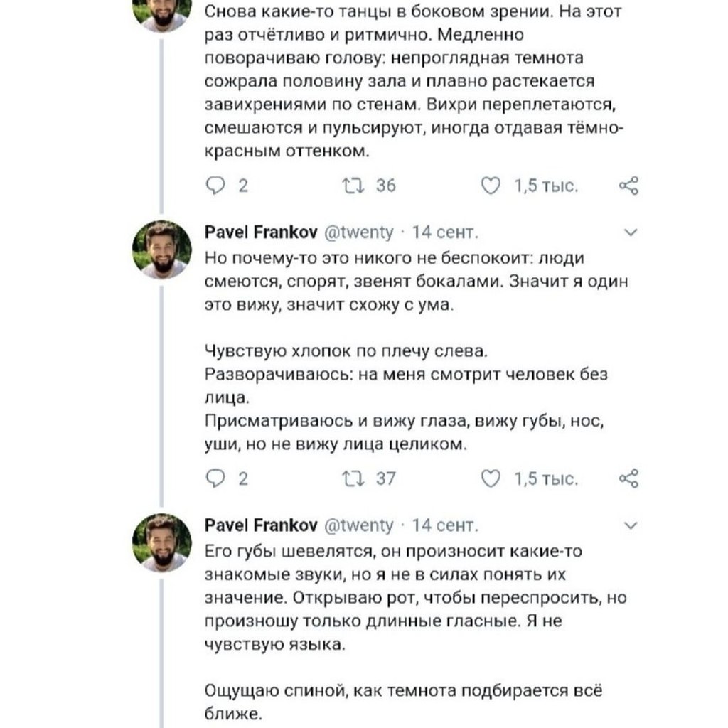728x728 pixels.
Task: View profile avatar beside the second tweet
Action: point(162,250)
